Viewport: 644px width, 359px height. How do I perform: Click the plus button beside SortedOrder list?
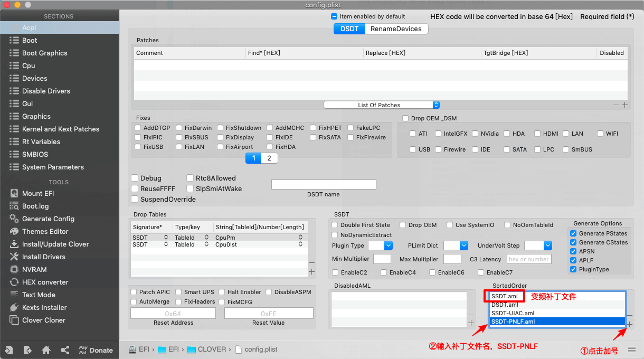click(x=629, y=324)
